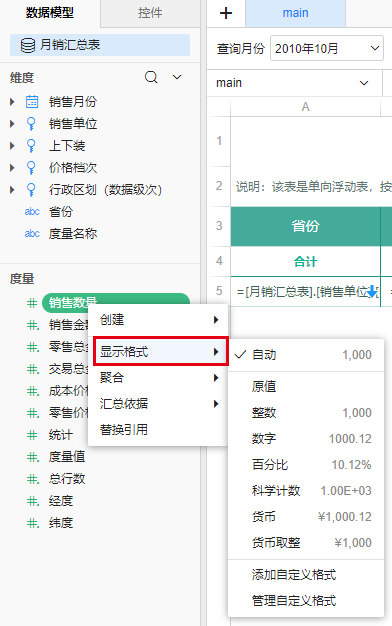Switch to the 数据模型 tab

point(50,13)
